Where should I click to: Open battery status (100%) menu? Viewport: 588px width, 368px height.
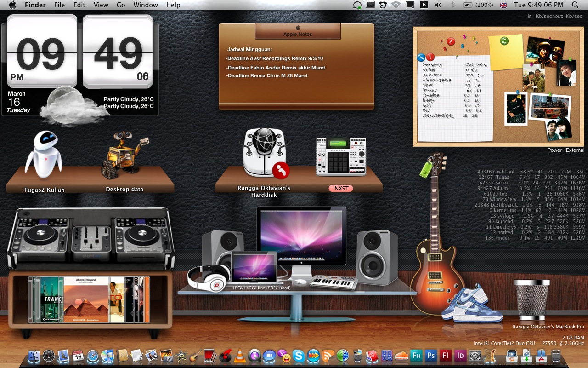point(478,5)
